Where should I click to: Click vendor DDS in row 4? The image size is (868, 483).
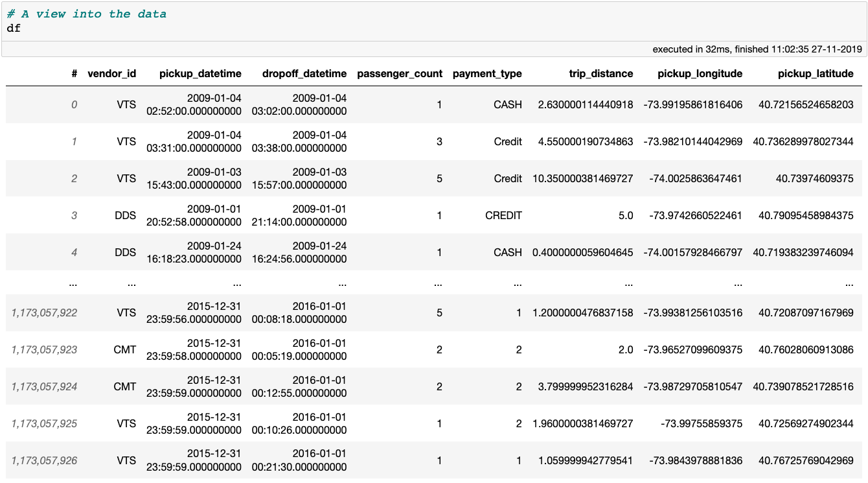[x=125, y=252]
